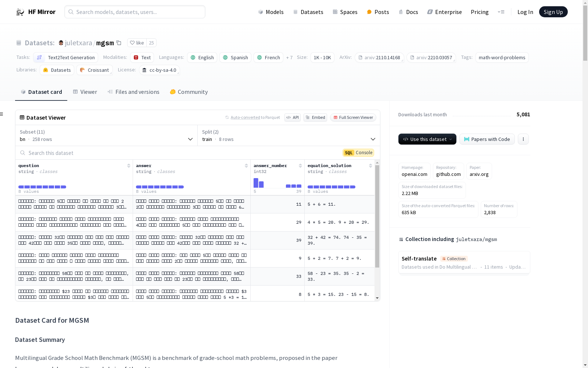Open Enterprise in the top navigation
The height and width of the screenshot is (368, 588).
click(444, 12)
